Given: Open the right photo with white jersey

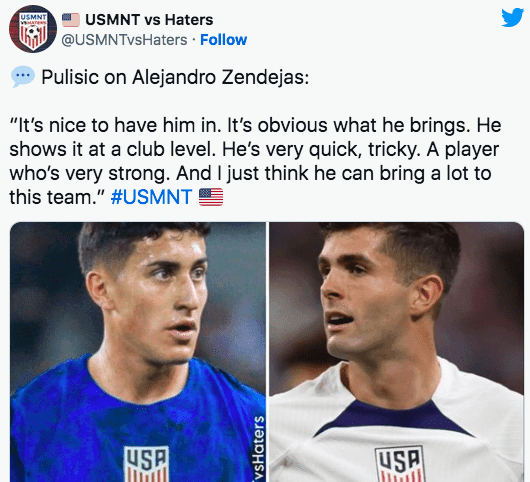Looking at the screenshot, I should [396, 352].
